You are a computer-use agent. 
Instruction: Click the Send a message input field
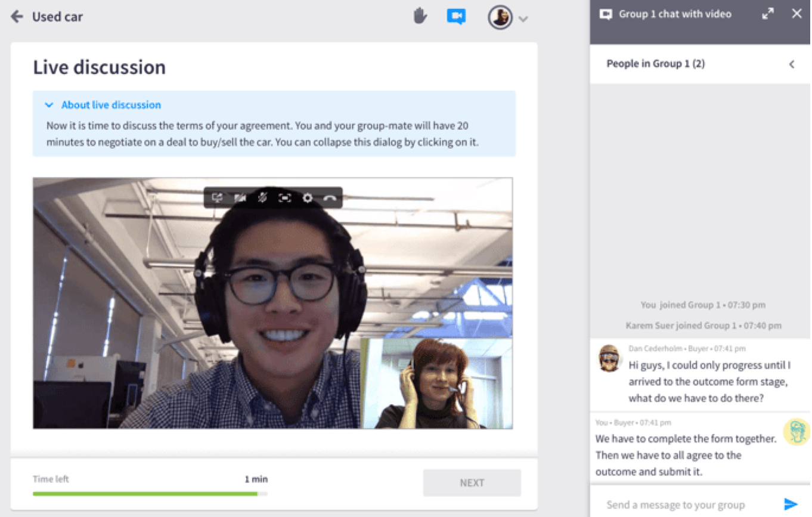[x=686, y=504]
